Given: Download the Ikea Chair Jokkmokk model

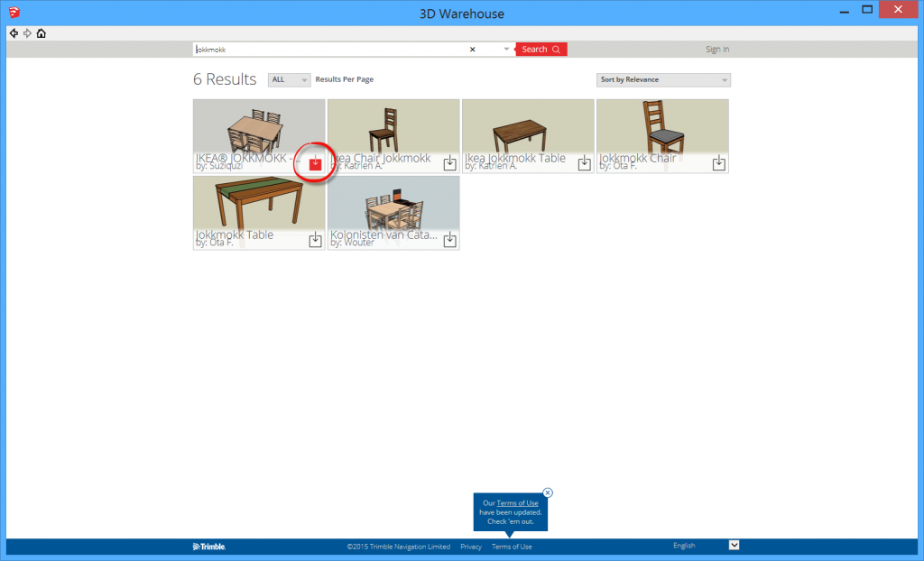Looking at the screenshot, I should 448,162.
